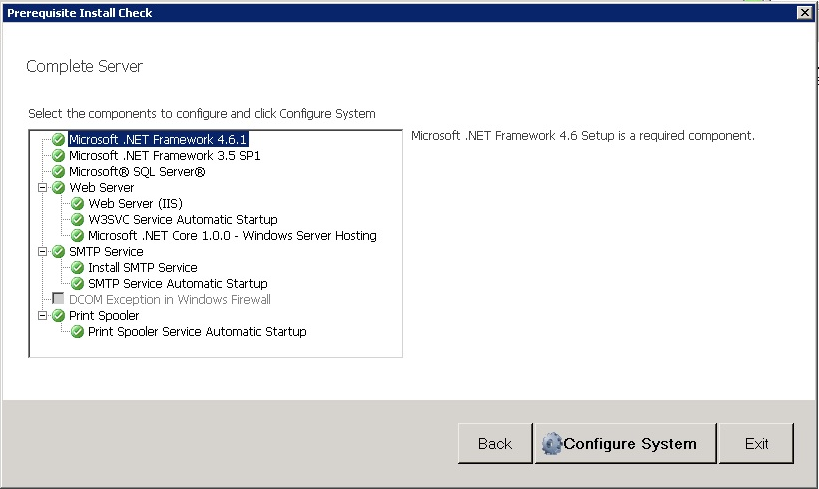Select the Microsoft SQL Server tree item

coord(137,172)
